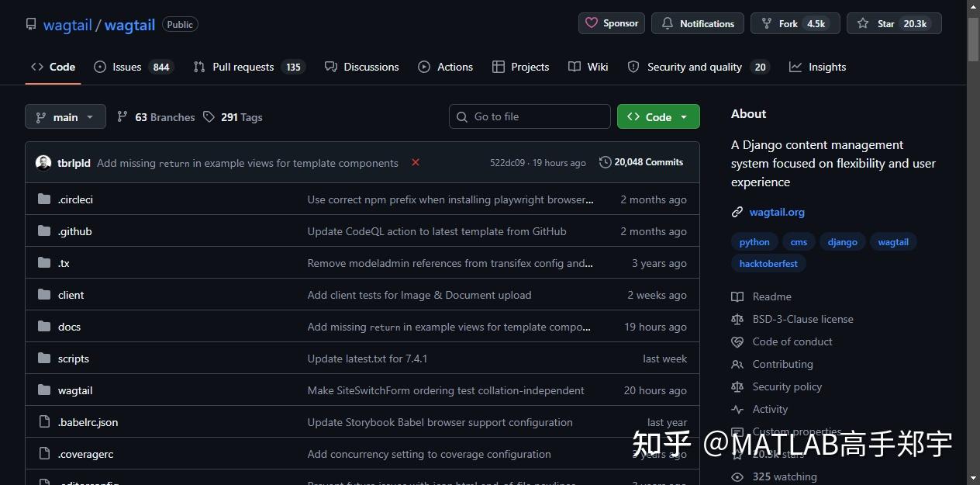Click the .circleci folder icon
Image resolution: width=980 pixels, height=485 pixels.
coord(43,199)
